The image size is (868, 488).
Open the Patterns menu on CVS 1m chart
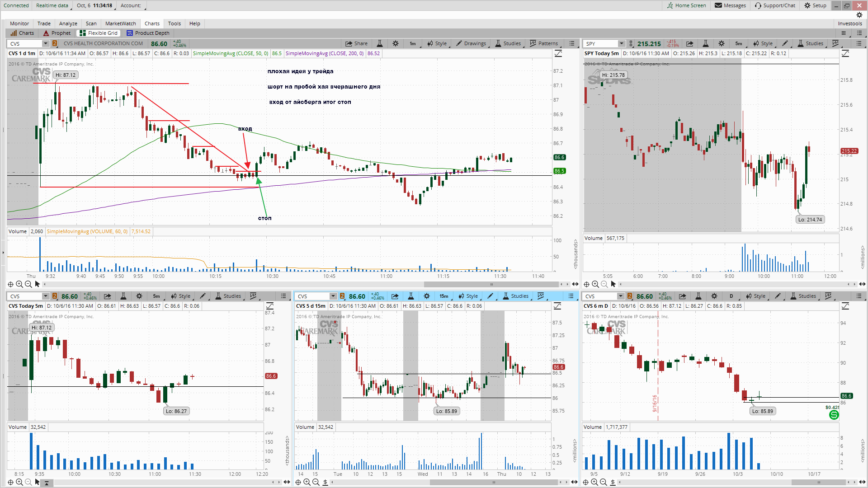(x=544, y=43)
